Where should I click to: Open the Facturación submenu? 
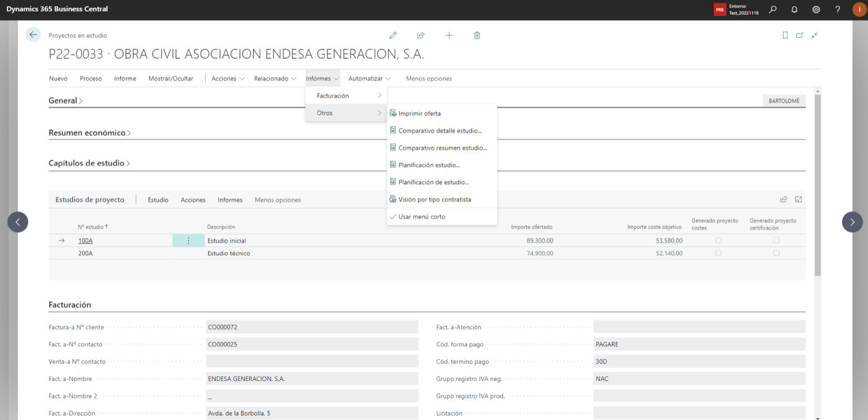[x=346, y=95]
